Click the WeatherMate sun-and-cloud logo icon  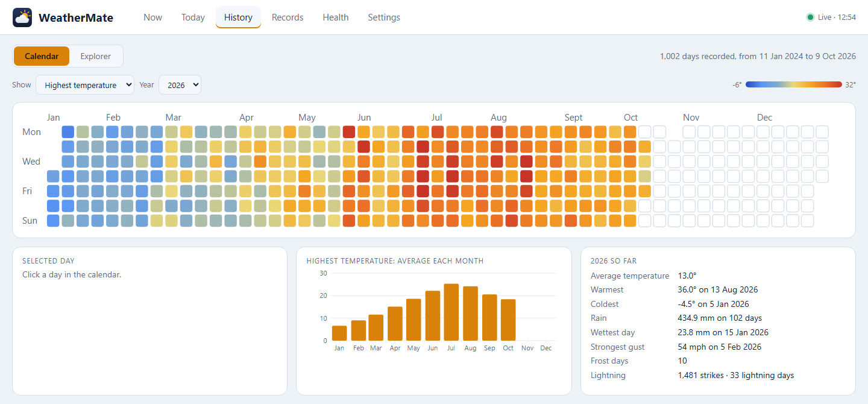click(x=22, y=17)
